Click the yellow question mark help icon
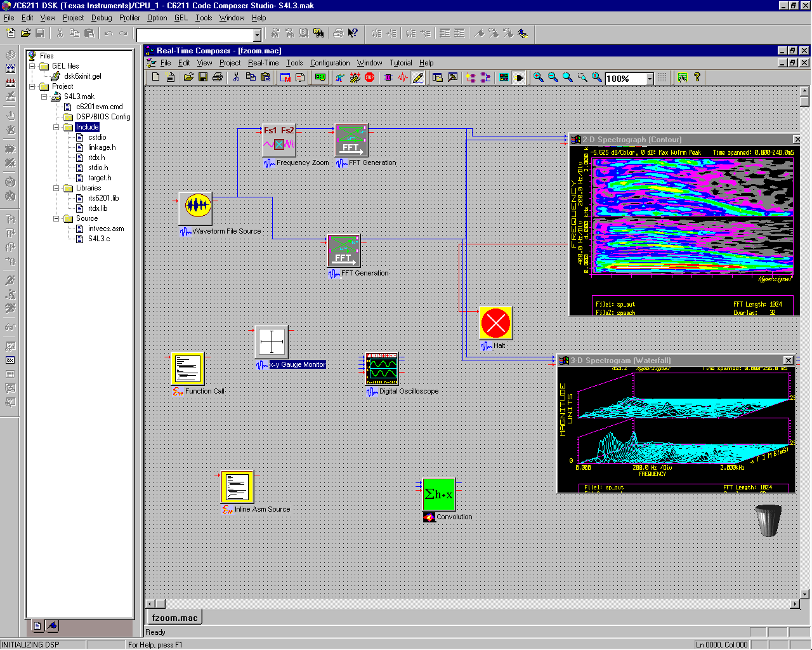The image size is (812, 650). click(x=697, y=77)
